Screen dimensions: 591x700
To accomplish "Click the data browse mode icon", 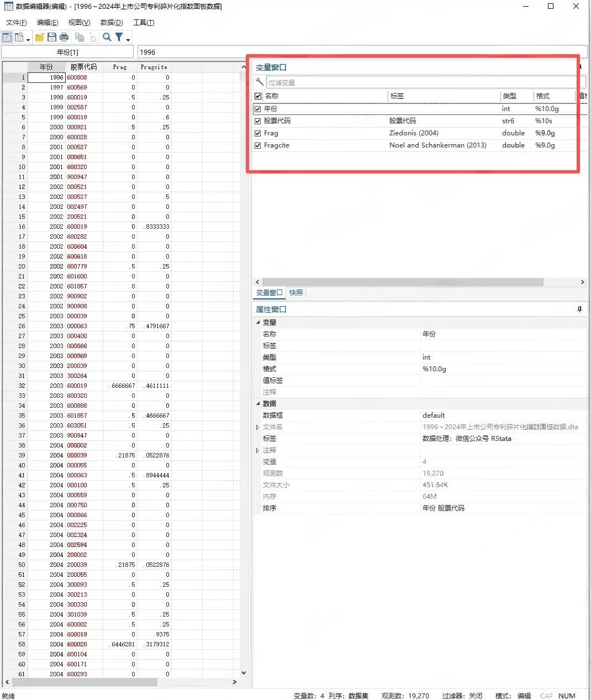I will coord(19,37).
